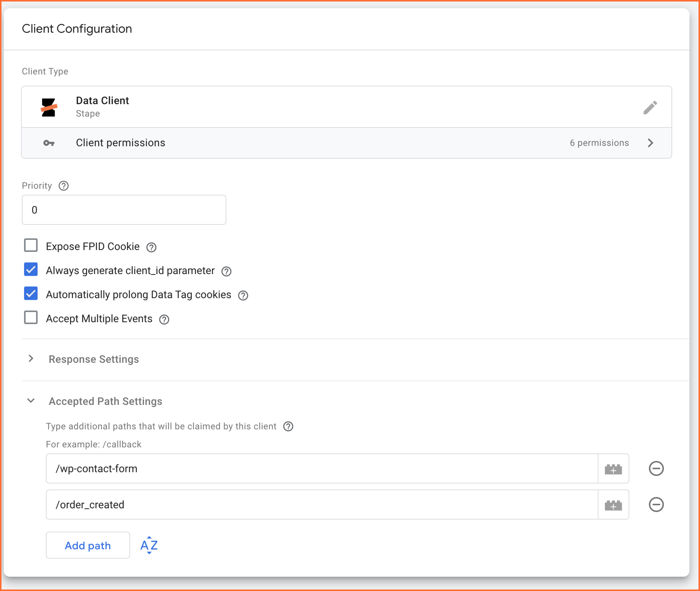
Task: Click the key icon beside Client permissions
Action: [49, 143]
